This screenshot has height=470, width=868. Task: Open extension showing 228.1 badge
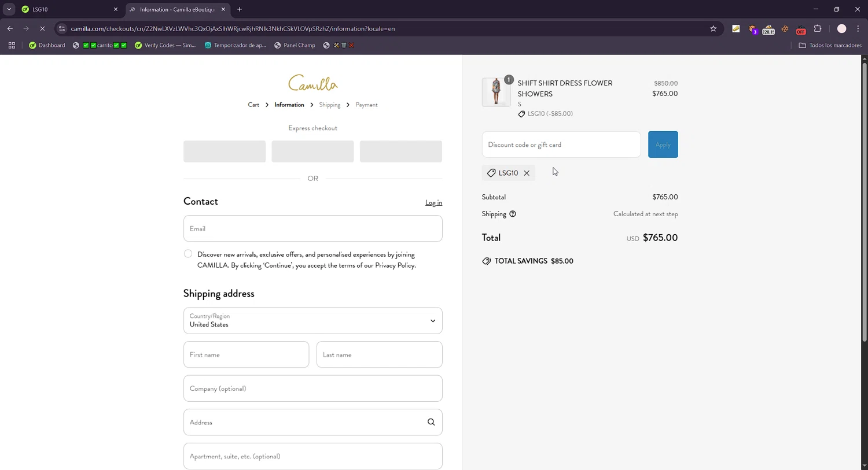(768, 29)
